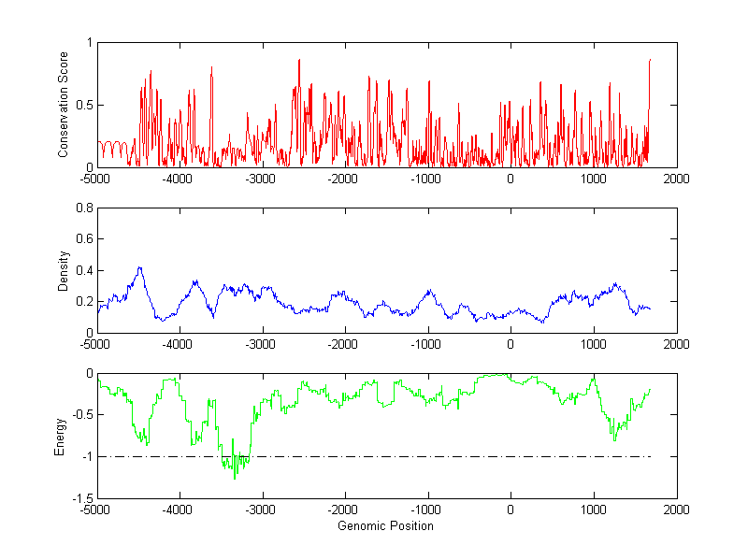This screenshot has height=560, width=748.
Task: Click x-tick "-3000" under Energy plot
Action: 260,510
